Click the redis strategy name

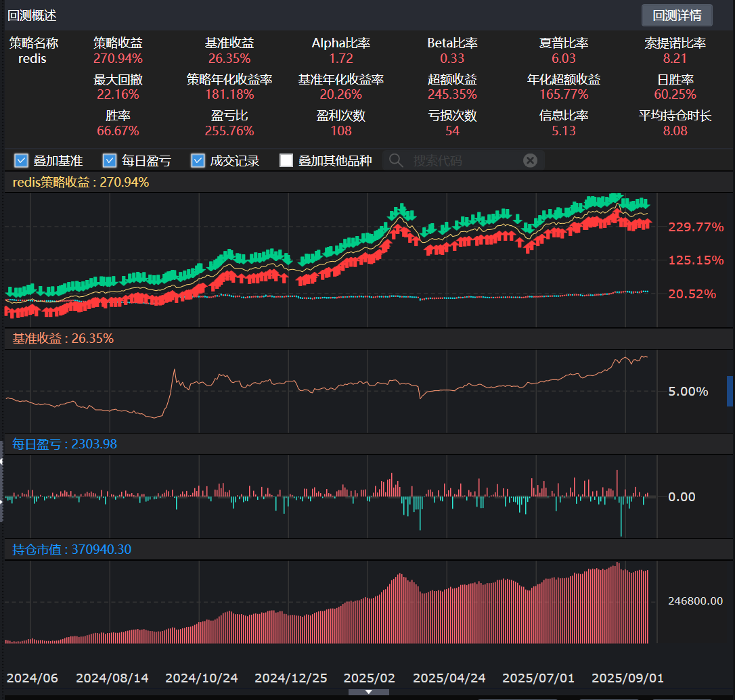33,59
